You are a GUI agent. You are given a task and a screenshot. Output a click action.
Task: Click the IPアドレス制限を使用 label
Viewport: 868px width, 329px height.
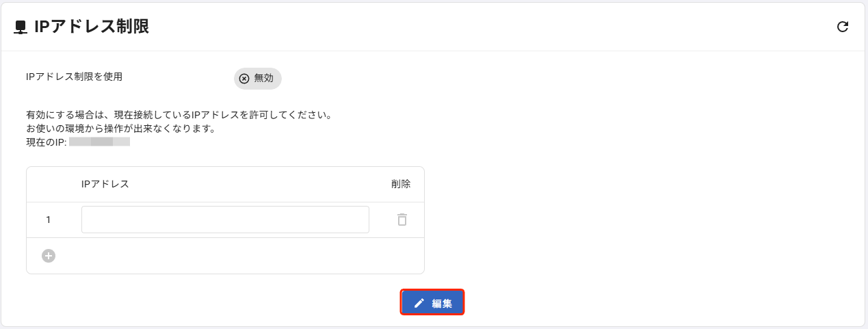(74, 77)
